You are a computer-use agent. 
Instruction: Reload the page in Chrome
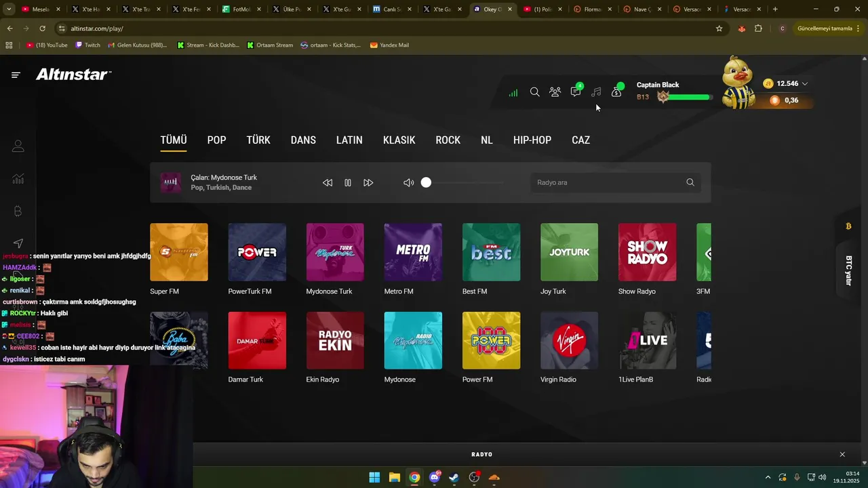click(42, 28)
